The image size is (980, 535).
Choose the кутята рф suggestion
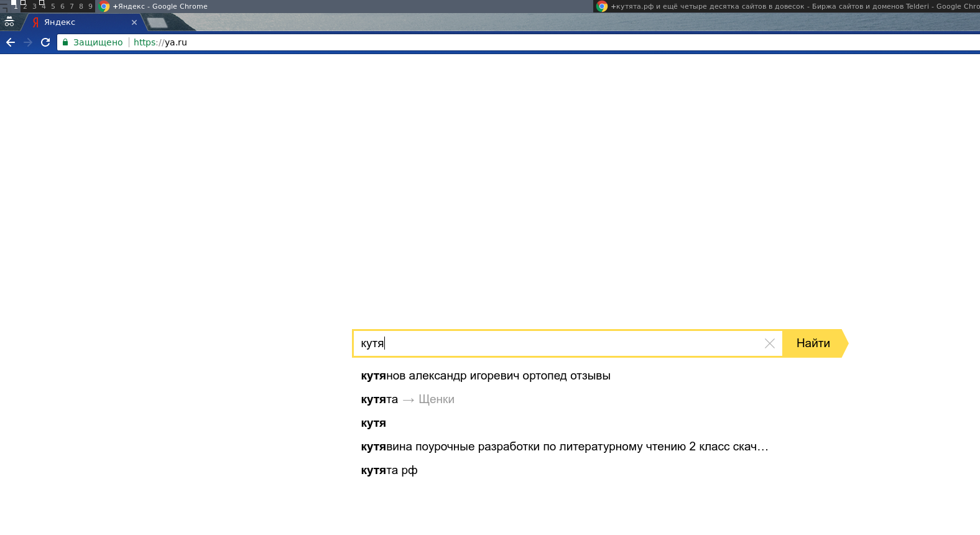[389, 470]
